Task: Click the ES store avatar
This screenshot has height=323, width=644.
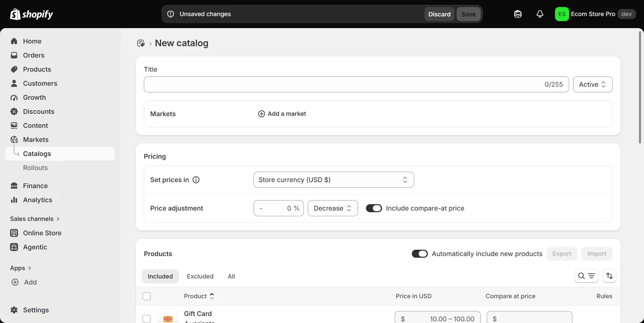Action: point(562,14)
